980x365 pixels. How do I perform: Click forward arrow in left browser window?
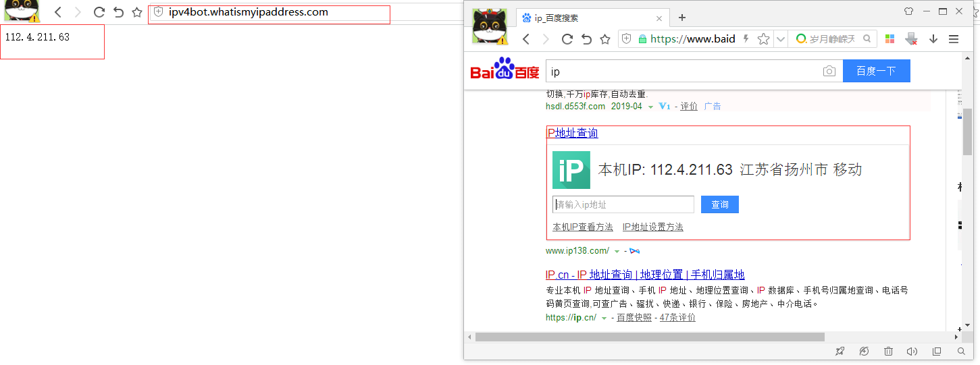point(78,12)
